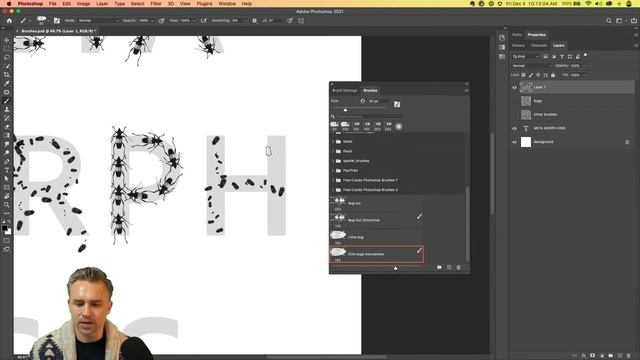Toggle symmetry paint butterfly icon

coord(301,20)
